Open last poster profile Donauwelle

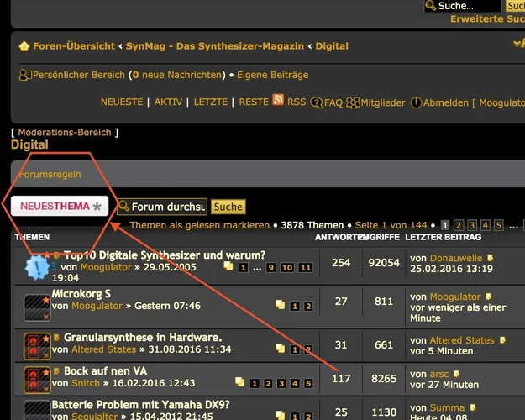point(456,258)
